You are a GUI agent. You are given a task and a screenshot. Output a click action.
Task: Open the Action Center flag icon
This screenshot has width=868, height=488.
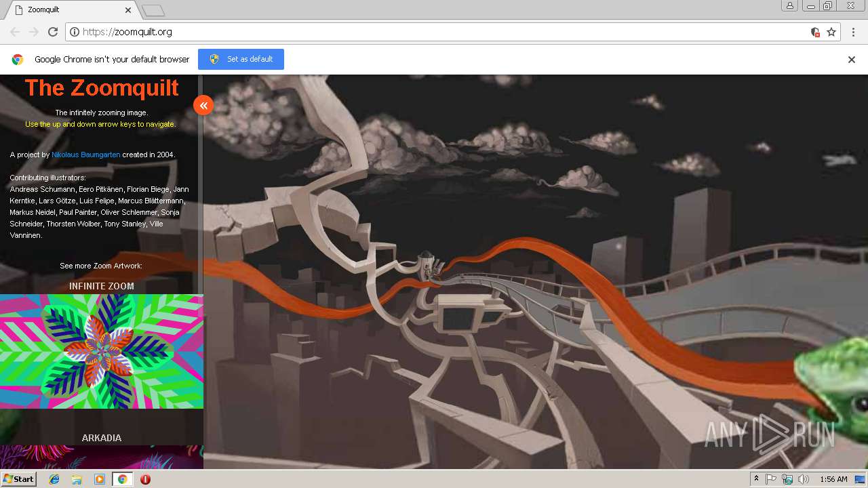[771, 479]
